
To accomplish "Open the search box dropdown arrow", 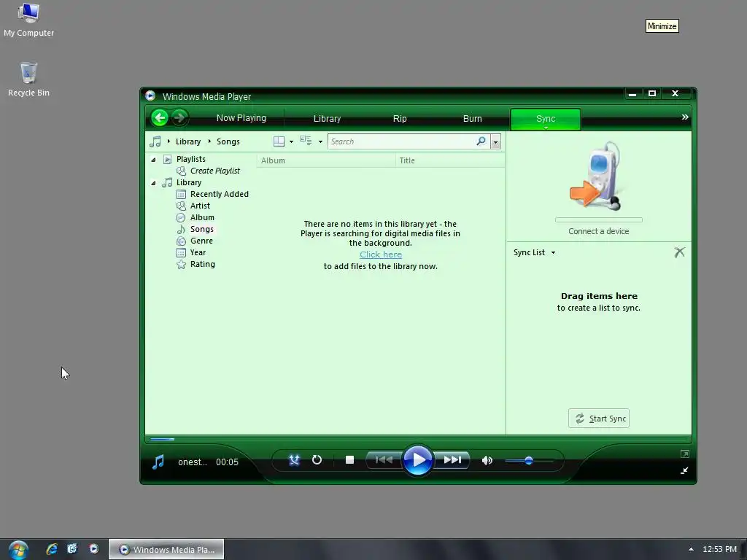I will point(496,141).
